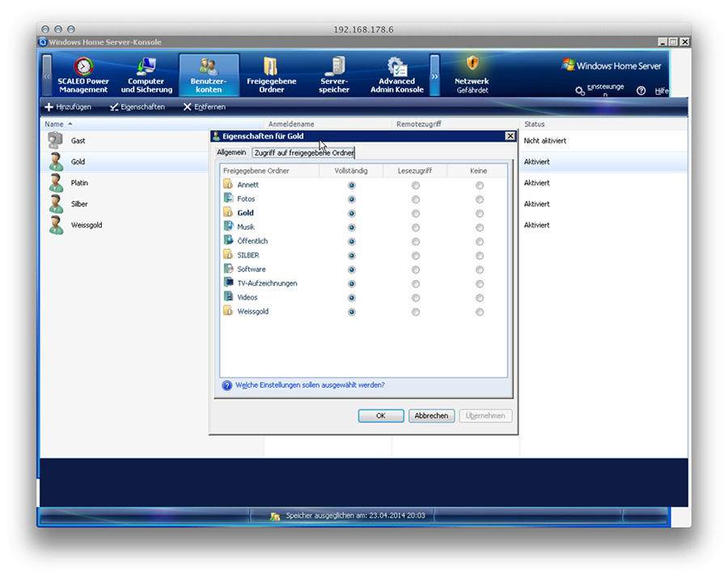
Task: Open Computer und Sicherung tab
Action: pos(146,74)
